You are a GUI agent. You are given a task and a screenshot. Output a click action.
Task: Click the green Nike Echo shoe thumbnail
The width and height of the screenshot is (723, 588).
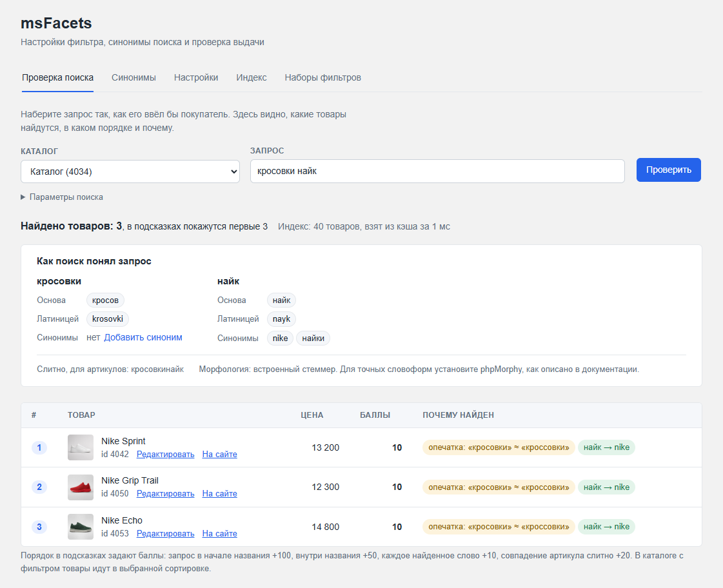(81, 527)
